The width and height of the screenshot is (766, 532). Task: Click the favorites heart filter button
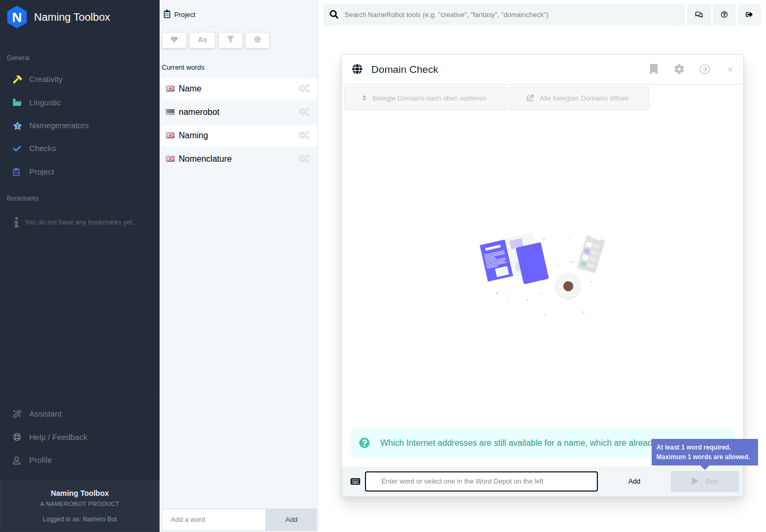click(x=174, y=40)
